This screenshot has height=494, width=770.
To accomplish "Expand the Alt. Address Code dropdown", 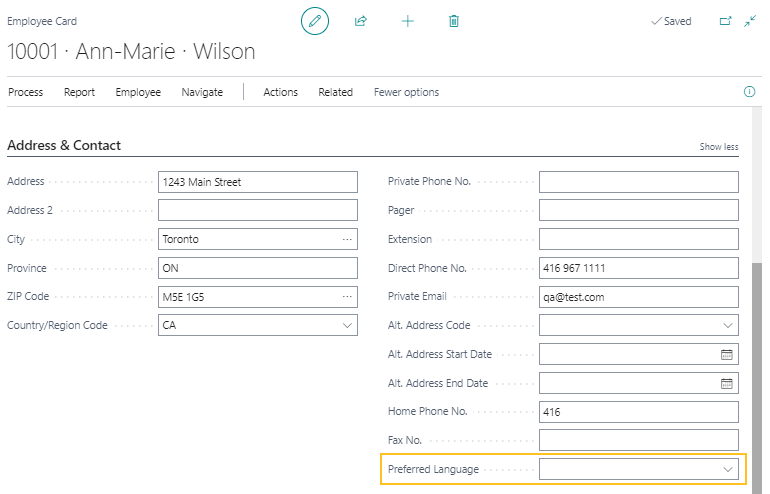I will click(727, 325).
